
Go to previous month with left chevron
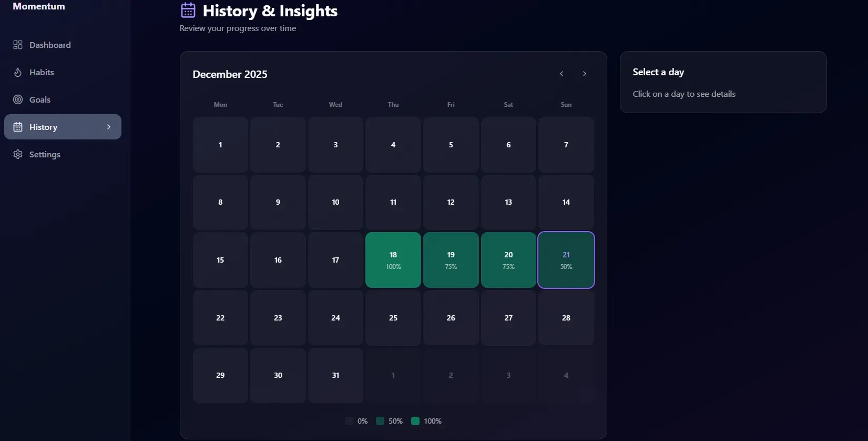coord(561,74)
